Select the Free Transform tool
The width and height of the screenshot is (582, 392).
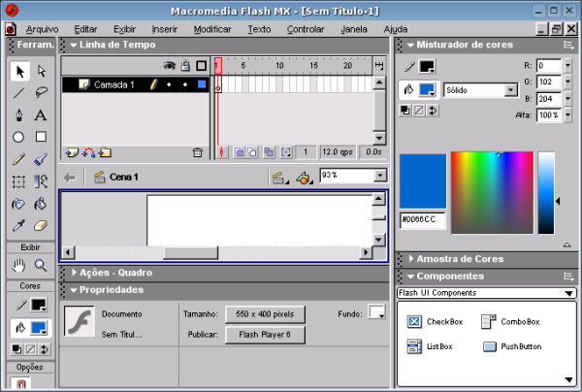19,181
